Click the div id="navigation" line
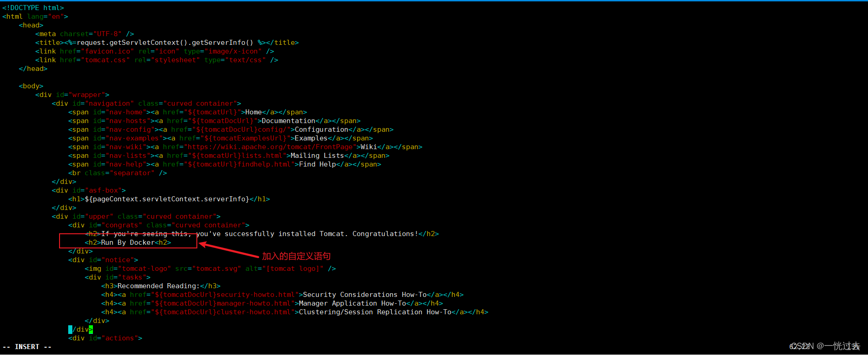Viewport: 868px width, 355px height. pos(146,103)
